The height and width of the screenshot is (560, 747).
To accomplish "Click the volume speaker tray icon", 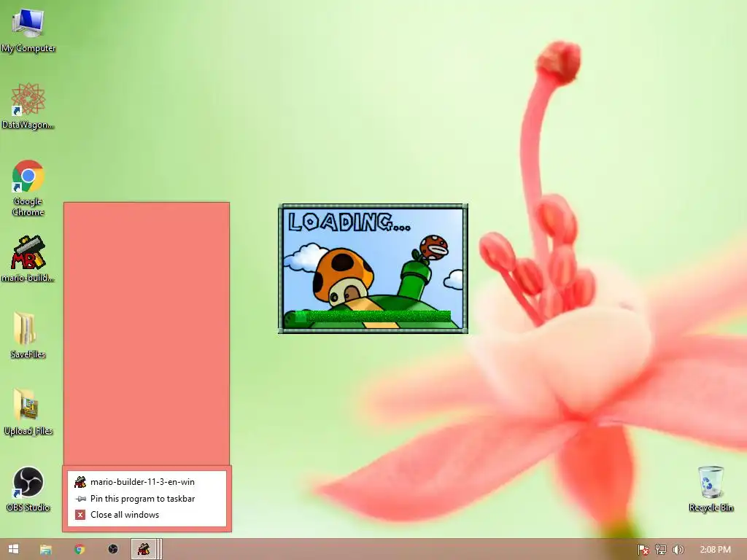I will coord(678,550).
